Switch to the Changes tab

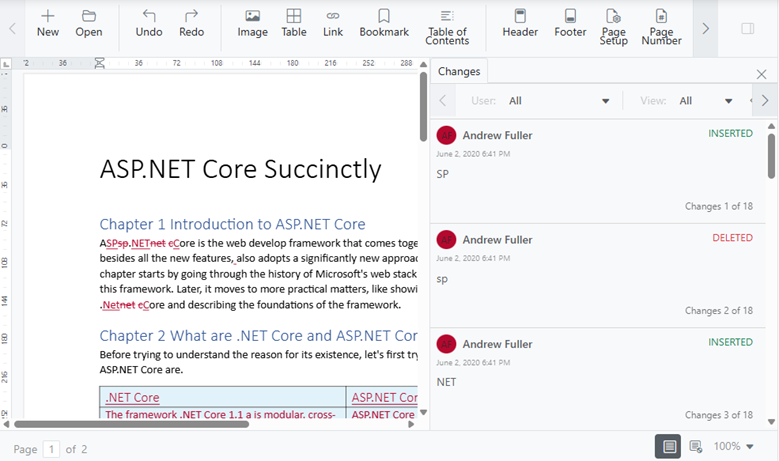(x=459, y=72)
